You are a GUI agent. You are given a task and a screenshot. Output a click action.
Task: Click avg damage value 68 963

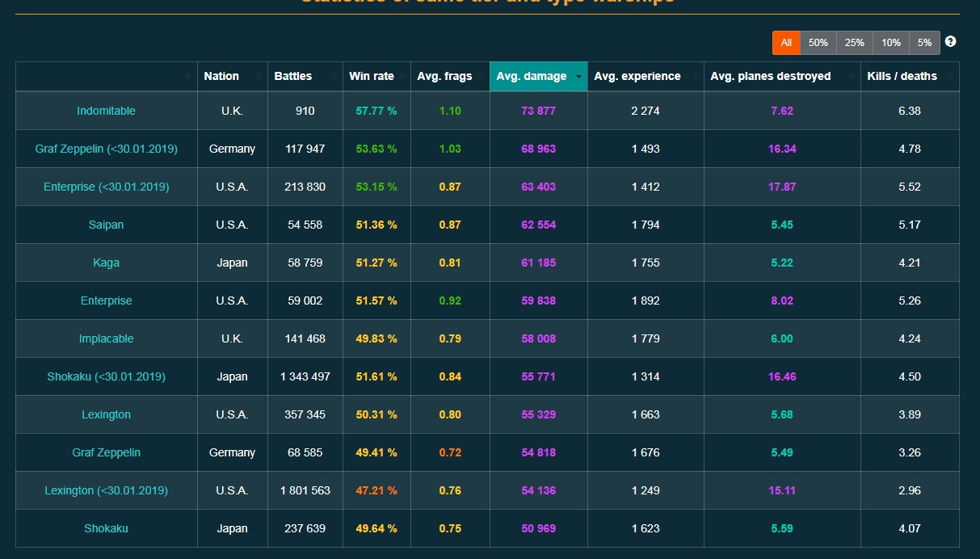538,149
